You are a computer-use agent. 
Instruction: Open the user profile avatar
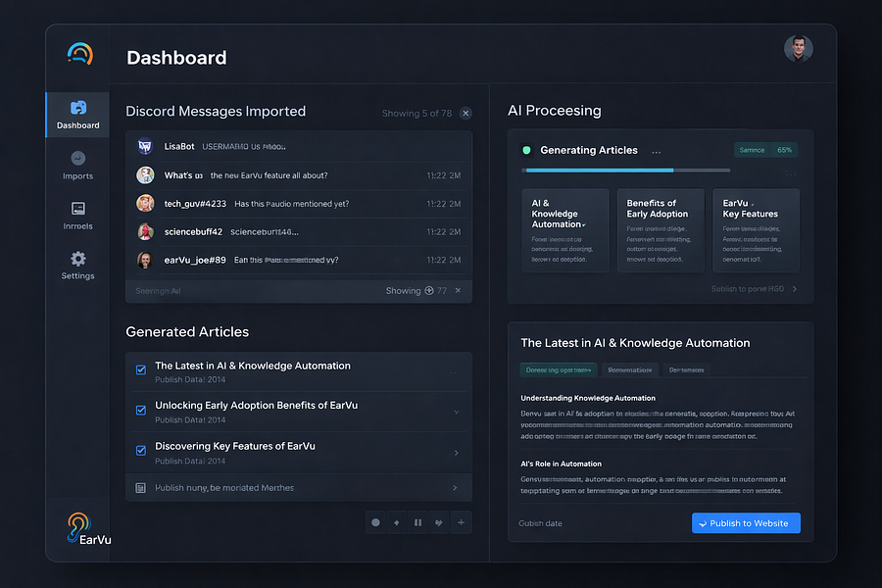(798, 48)
